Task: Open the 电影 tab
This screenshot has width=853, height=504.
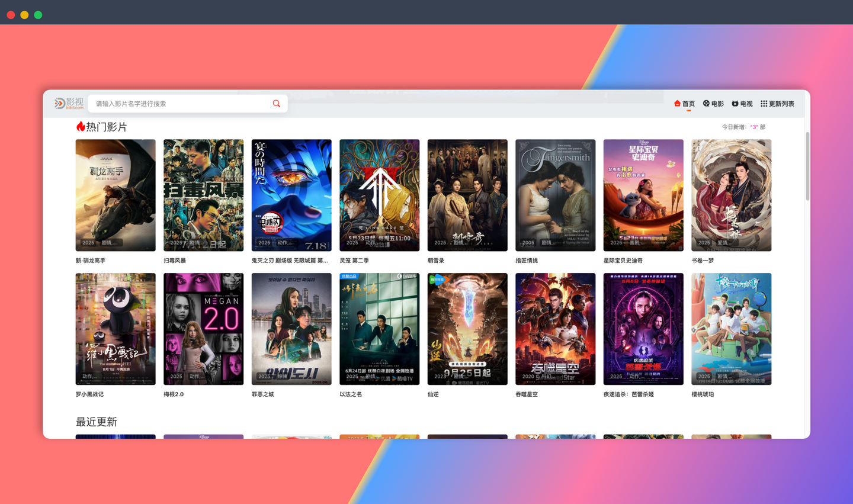Action: pos(713,104)
